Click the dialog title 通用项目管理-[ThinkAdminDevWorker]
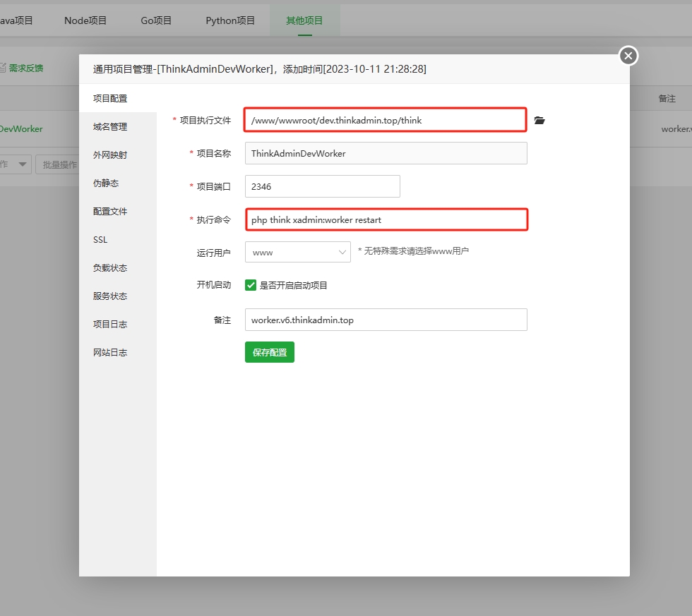 pyautogui.click(x=183, y=68)
